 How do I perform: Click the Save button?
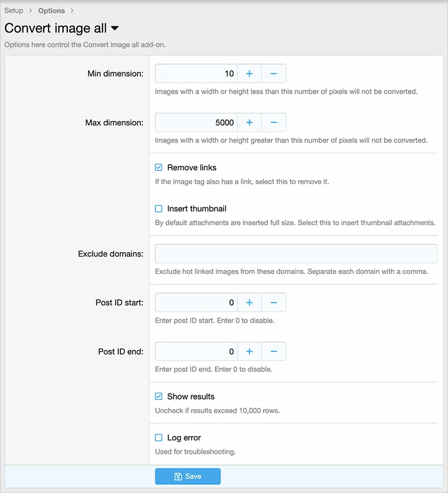pyautogui.click(x=187, y=477)
